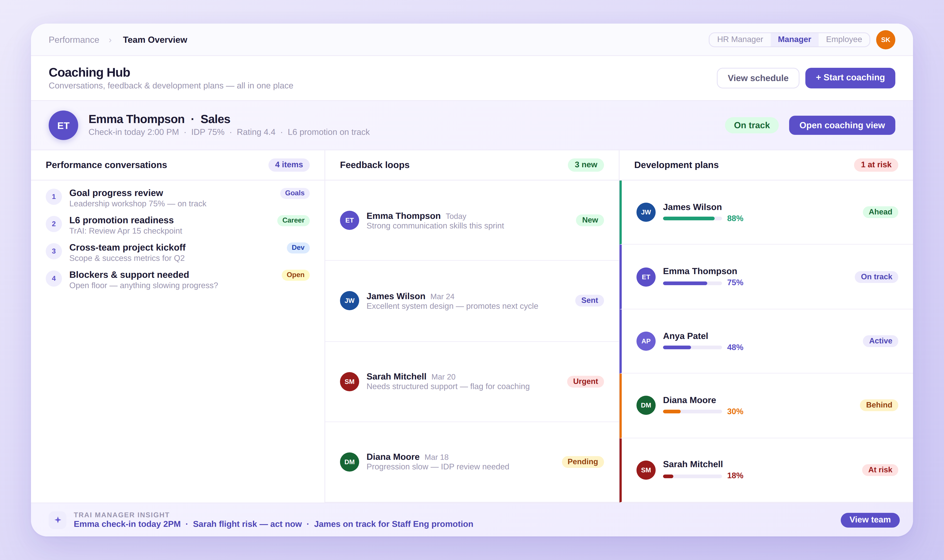The height and width of the screenshot is (560, 944).
Task: Select Sarah Mitchell's avatar in Feedback loops
Action: pyautogui.click(x=349, y=381)
